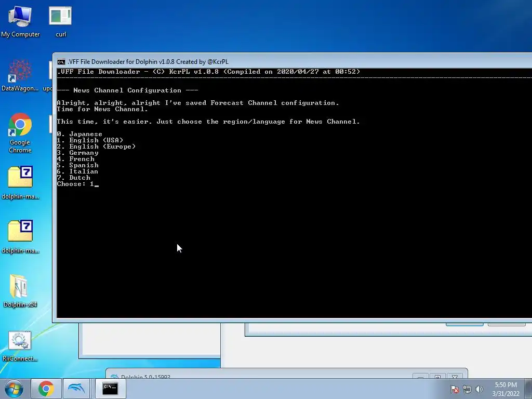
Task: Switch to Dolphin emulator in taskbar
Action: pos(76,389)
